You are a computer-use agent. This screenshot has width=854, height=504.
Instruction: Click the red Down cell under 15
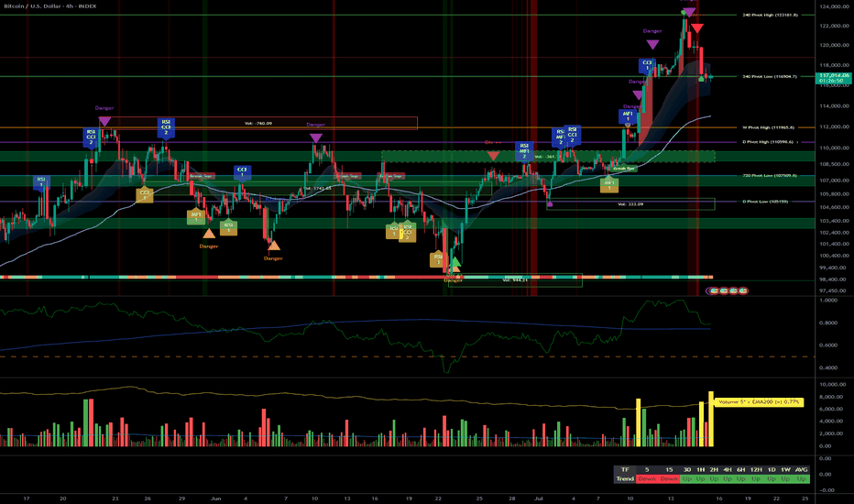point(669,479)
